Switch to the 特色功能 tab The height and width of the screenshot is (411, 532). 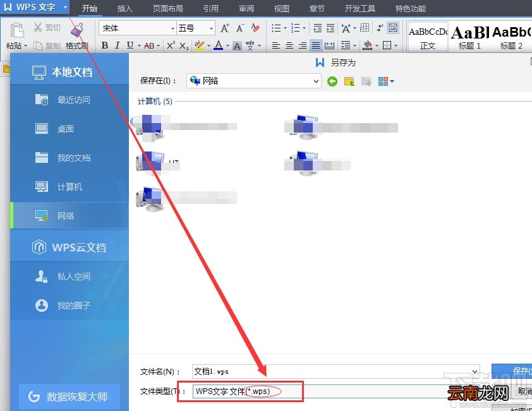point(411,8)
